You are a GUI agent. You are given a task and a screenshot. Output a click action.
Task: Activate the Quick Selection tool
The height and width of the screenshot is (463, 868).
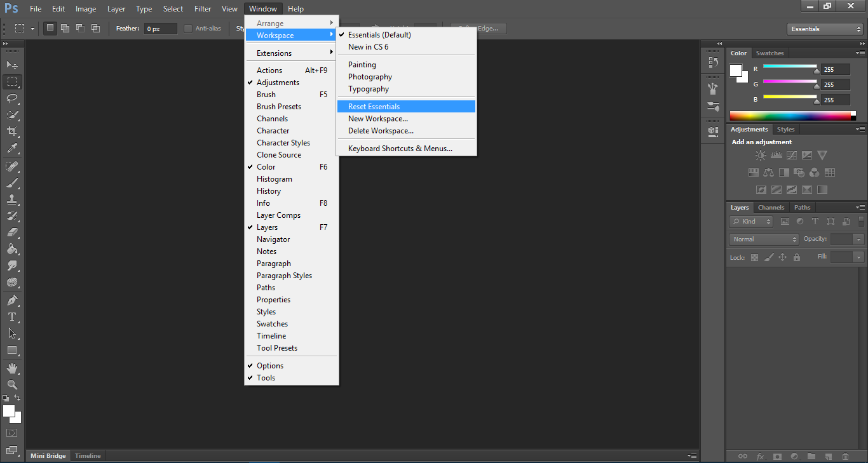[x=12, y=115]
